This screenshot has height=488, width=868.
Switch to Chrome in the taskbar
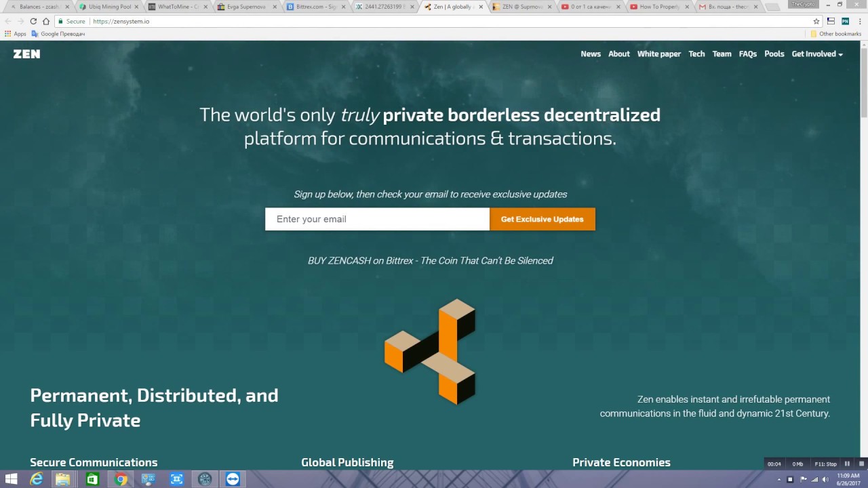121,479
